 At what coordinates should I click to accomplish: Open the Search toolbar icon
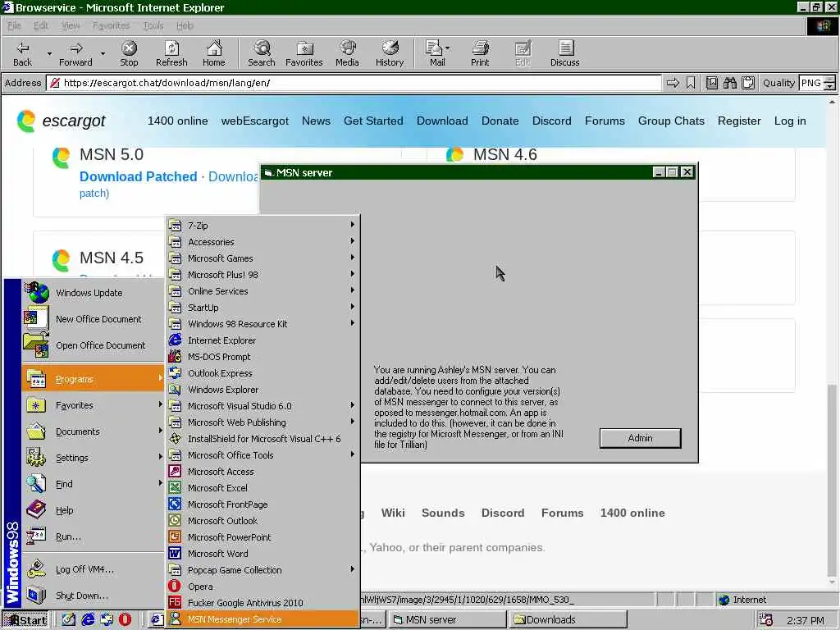262,53
